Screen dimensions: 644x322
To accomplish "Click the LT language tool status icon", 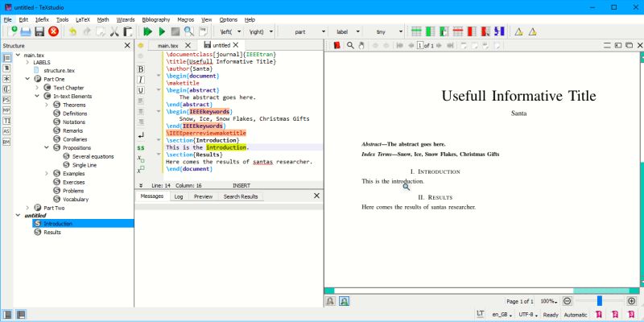I will click(480, 314).
